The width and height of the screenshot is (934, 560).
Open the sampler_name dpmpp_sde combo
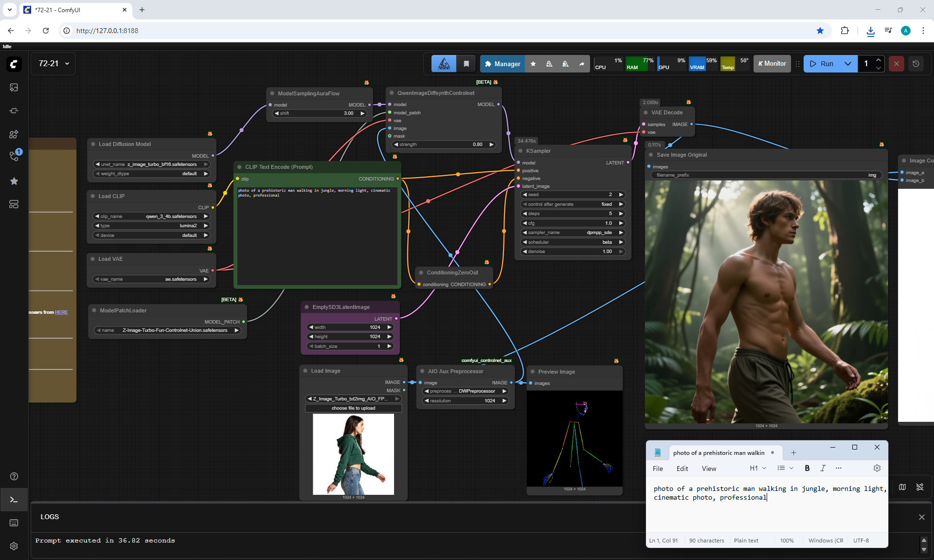click(x=572, y=233)
